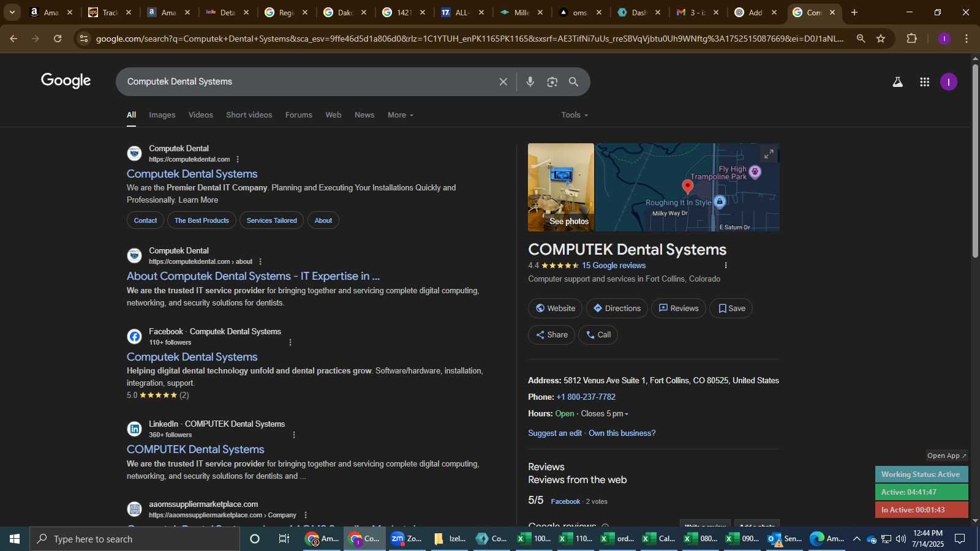Open Google apps grid icon
The image size is (980, 551).
pos(924,82)
